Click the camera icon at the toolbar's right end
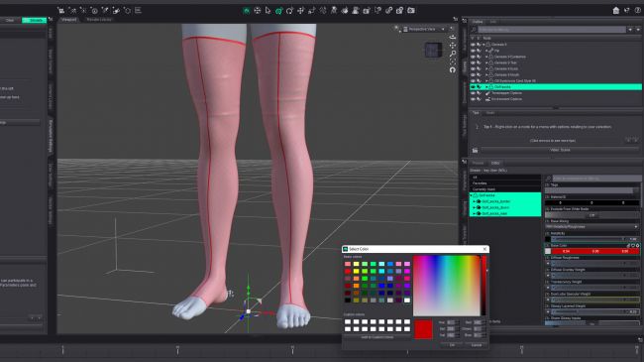 [411, 11]
